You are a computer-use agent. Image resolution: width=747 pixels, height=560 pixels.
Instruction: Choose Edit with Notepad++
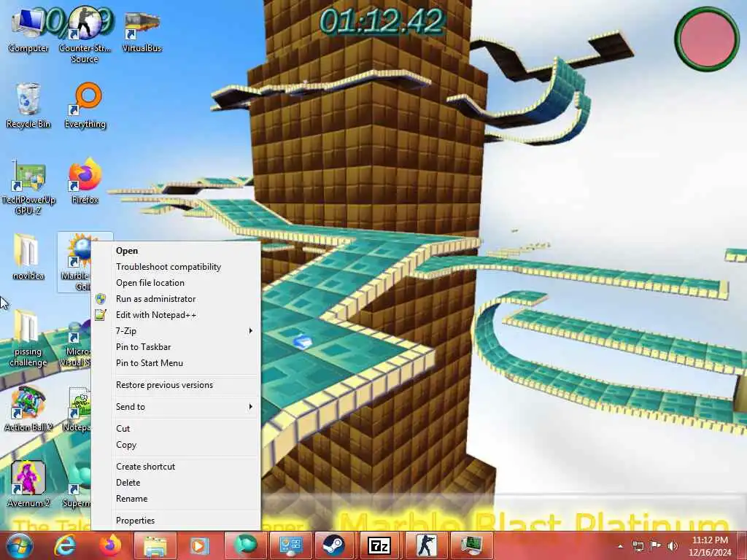(175, 315)
